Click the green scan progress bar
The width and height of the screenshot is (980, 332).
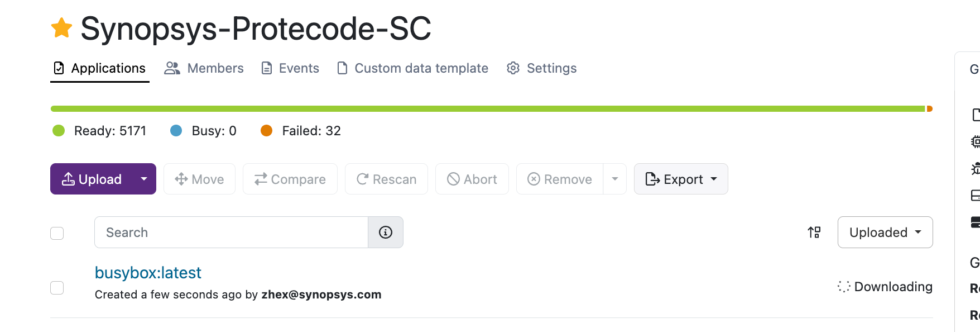coord(446,108)
